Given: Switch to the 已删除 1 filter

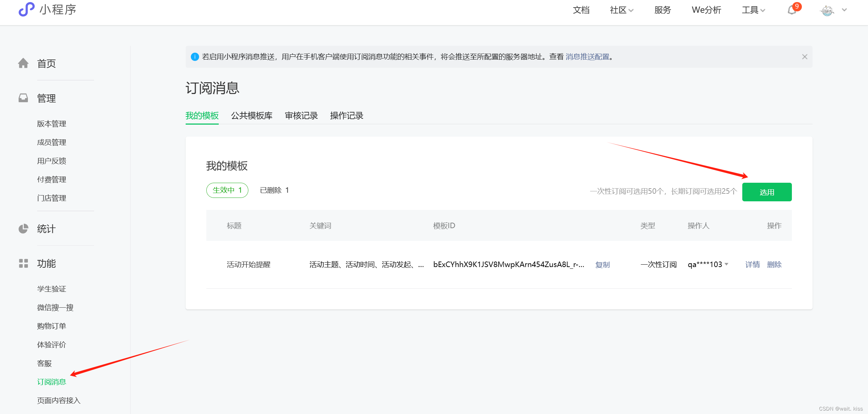Looking at the screenshot, I should (274, 190).
